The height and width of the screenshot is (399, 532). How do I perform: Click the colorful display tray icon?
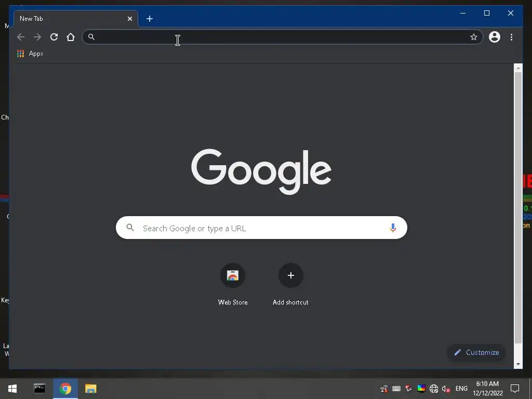(421, 389)
